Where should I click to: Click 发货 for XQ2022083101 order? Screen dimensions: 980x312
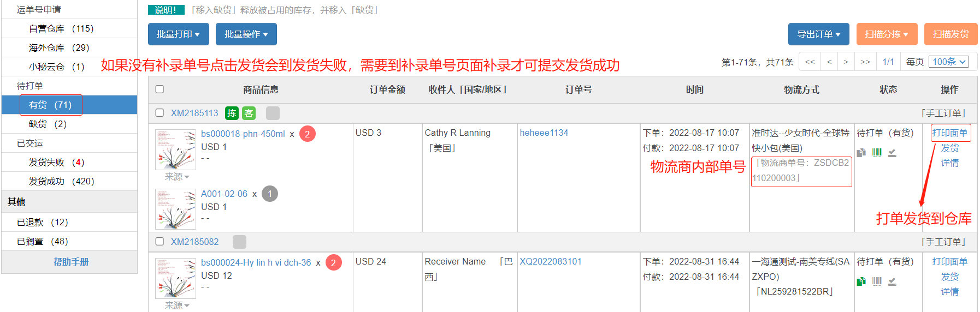(950, 277)
